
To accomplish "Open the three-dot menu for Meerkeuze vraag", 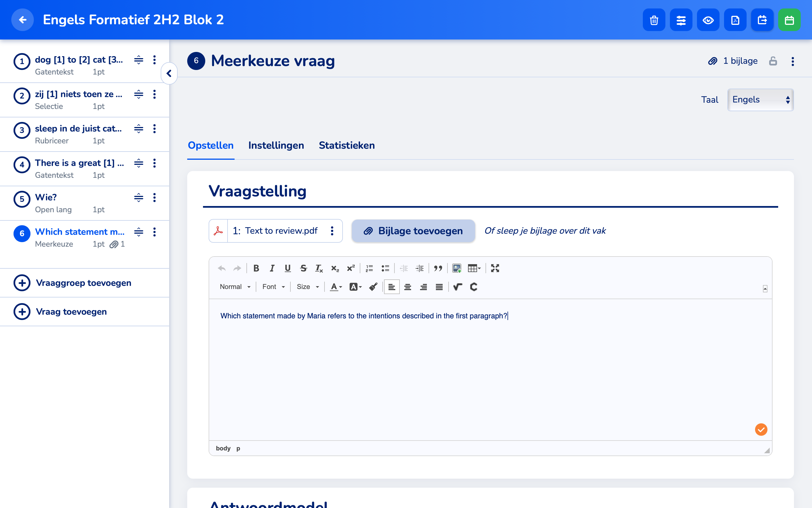I will click(x=793, y=61).
